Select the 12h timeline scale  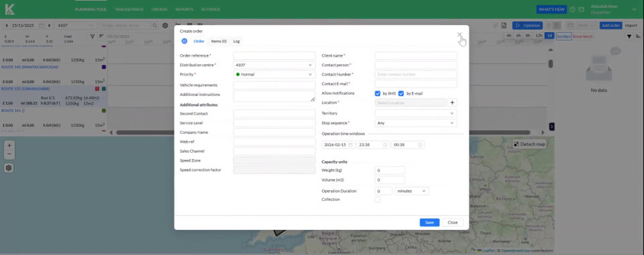coord(538,35)
